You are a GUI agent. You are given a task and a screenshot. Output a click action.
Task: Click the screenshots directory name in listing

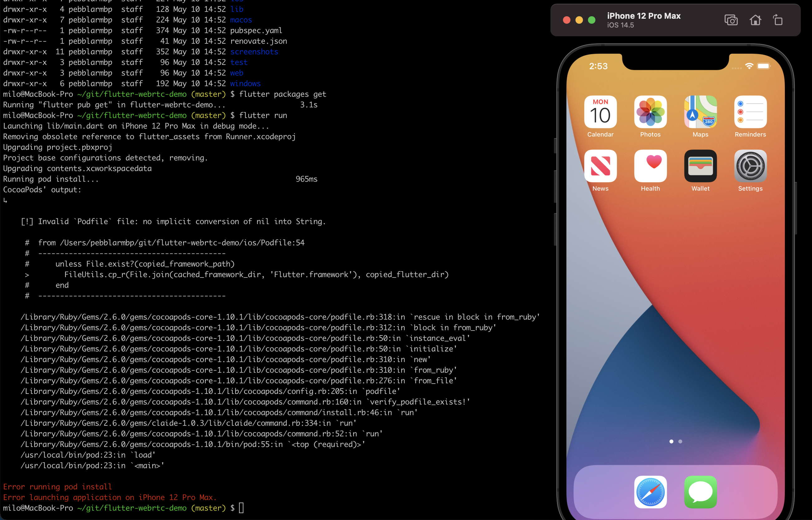coord(254,52)
